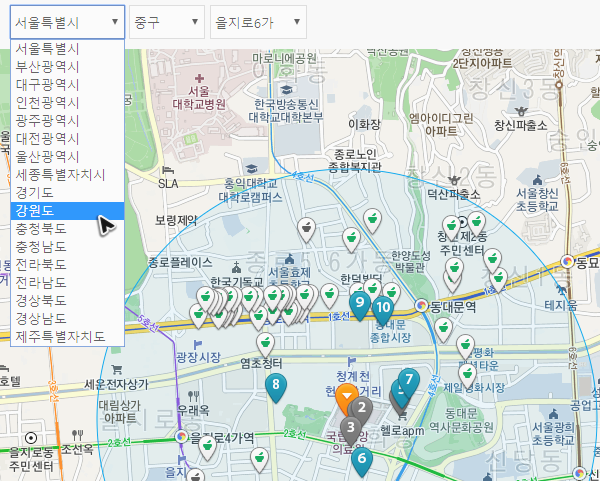600x481 pixels.
Task: Click the 서울대학교병원 hospital cross icon
Action: pyautogui.click(x=199, y=78)
